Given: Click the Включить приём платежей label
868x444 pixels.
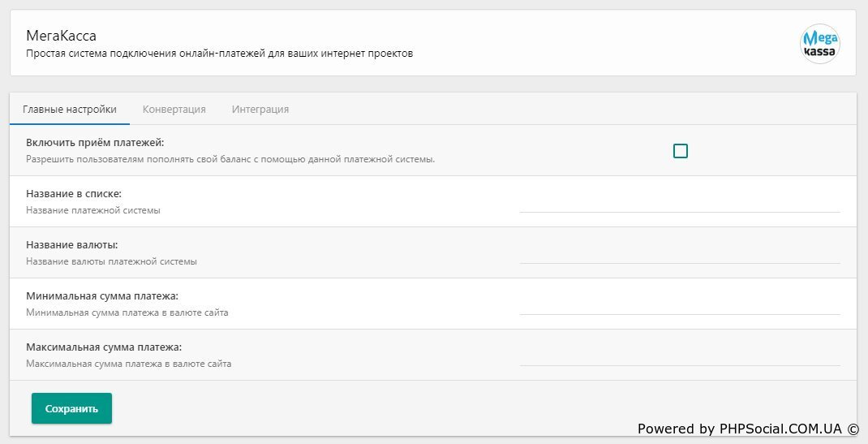Looking at the screenshot, I should [95, 143].
